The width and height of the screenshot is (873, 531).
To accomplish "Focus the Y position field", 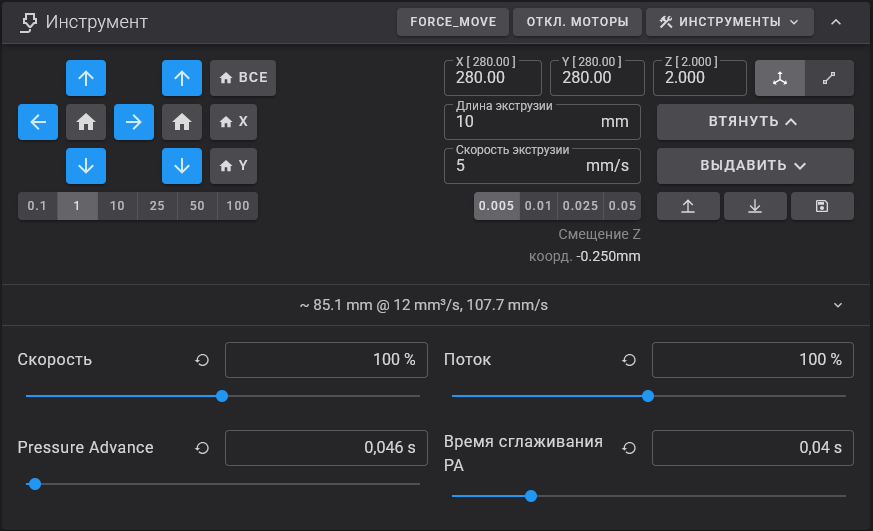I will (597, 78).
